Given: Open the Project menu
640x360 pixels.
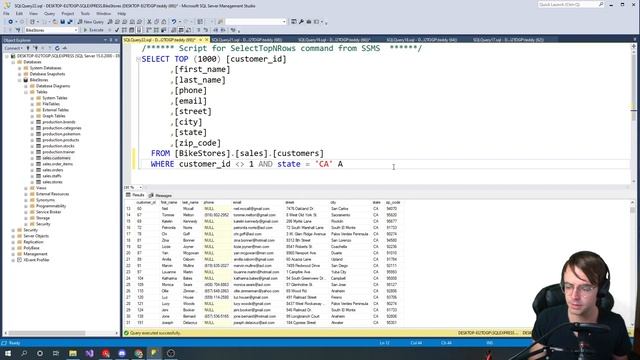Looking at the screenshot, I should (x=68, y=13).
